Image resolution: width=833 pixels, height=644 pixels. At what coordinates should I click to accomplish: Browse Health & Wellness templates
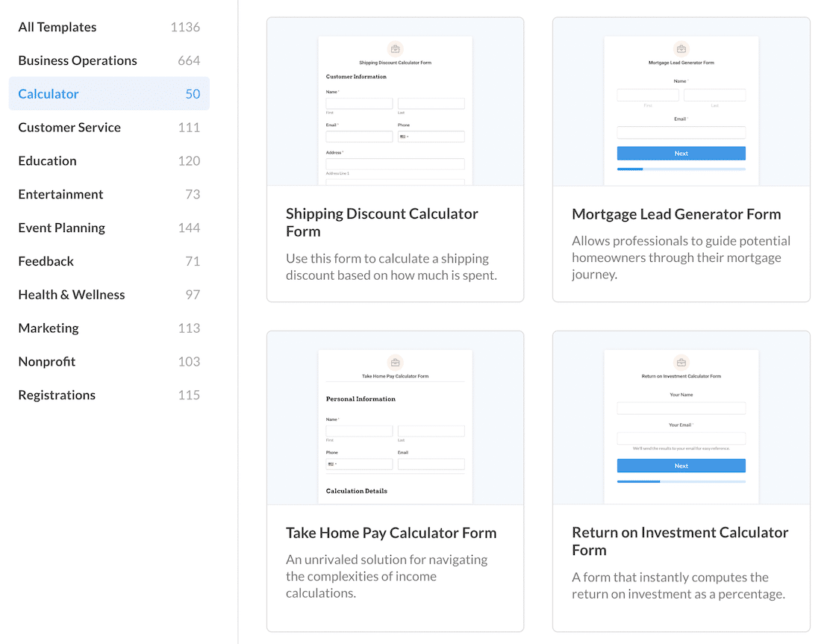click(71, 294)
